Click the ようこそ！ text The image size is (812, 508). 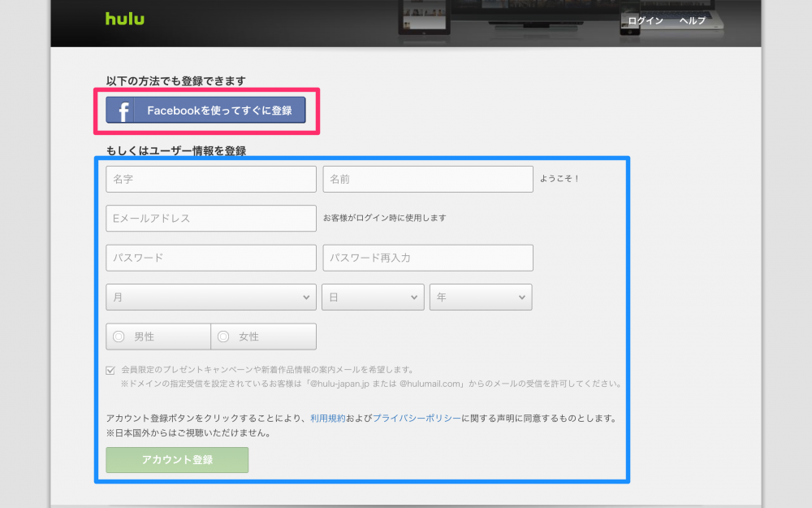click(x=559, y=178)
